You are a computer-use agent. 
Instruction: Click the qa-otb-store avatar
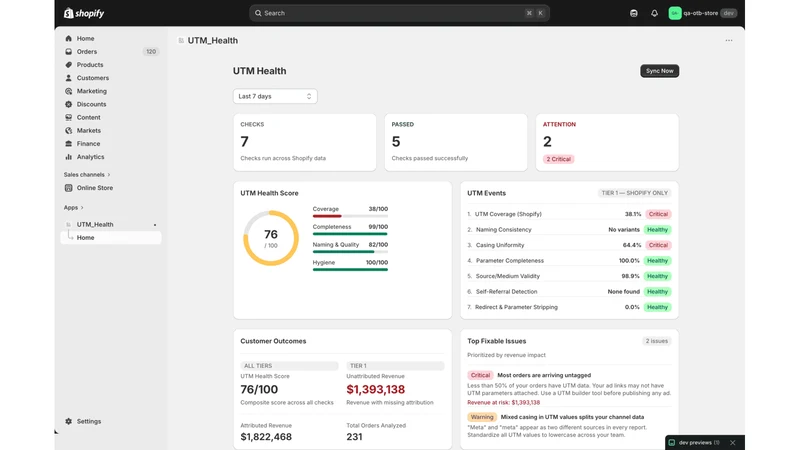[674, 13]
